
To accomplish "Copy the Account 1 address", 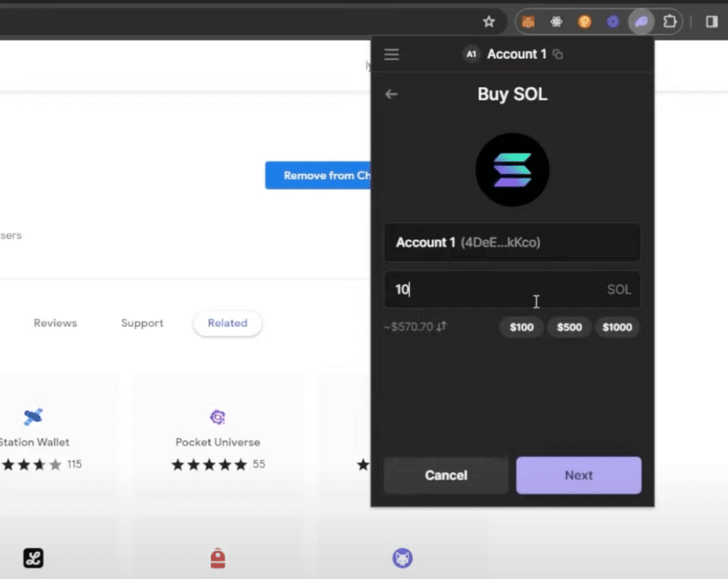I will 557,54.
